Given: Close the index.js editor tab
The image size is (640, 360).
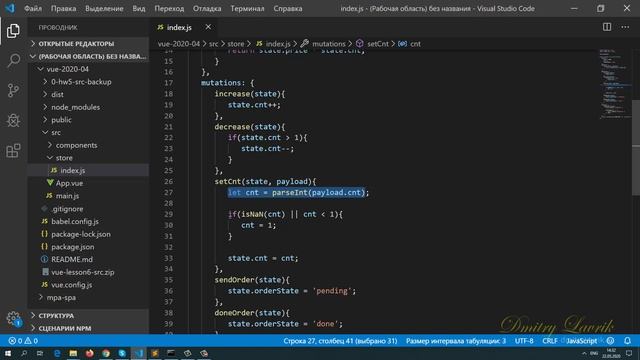Looking at the screenshot, I should pos(208,27).
